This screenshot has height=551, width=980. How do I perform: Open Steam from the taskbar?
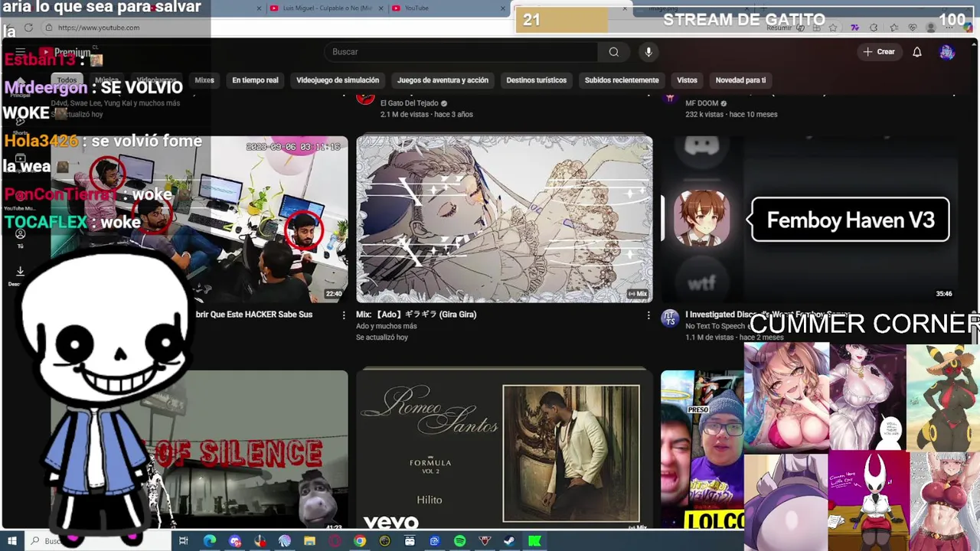coord(509,541)
